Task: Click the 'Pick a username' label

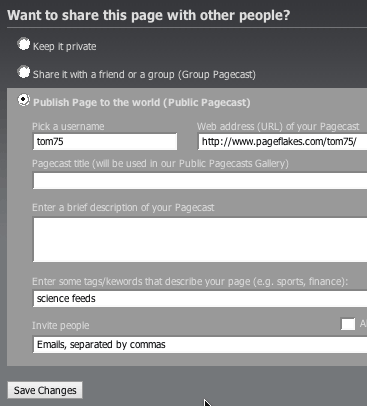Action: [68, 126]
